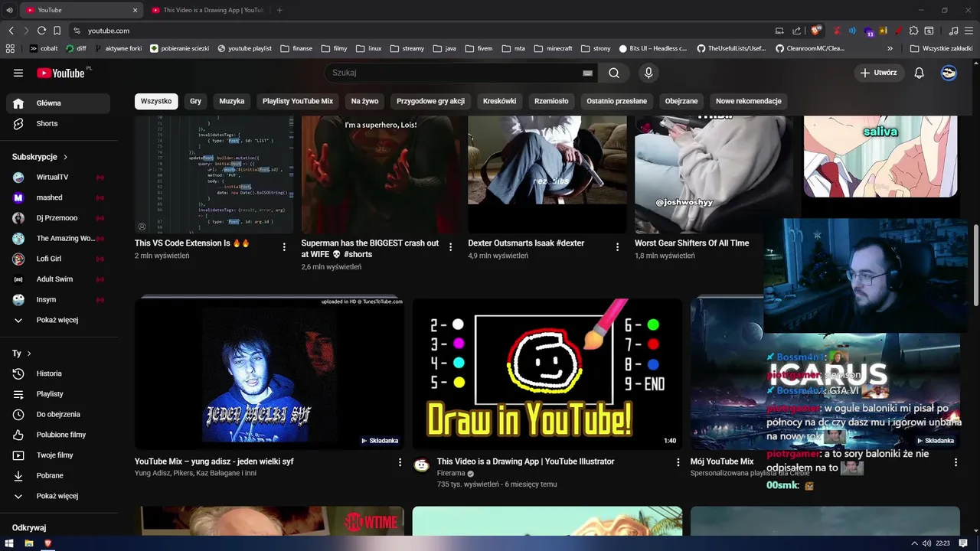This screenshot has width=980, height=551.
Task: Click the youtube.com address bar
Action: pos(421,31)
